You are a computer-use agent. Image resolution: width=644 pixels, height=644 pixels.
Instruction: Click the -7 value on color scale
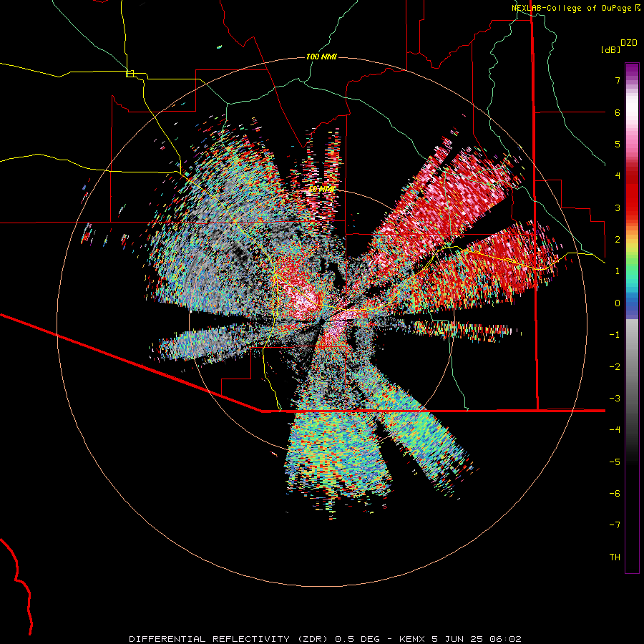[x=615, y=525]
